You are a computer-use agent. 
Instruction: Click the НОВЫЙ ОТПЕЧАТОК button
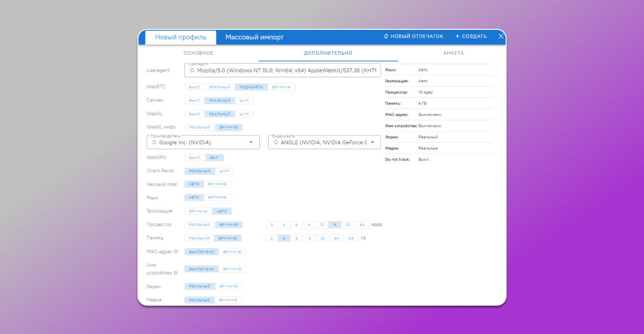pyautogui.click(x=414, y=36)
